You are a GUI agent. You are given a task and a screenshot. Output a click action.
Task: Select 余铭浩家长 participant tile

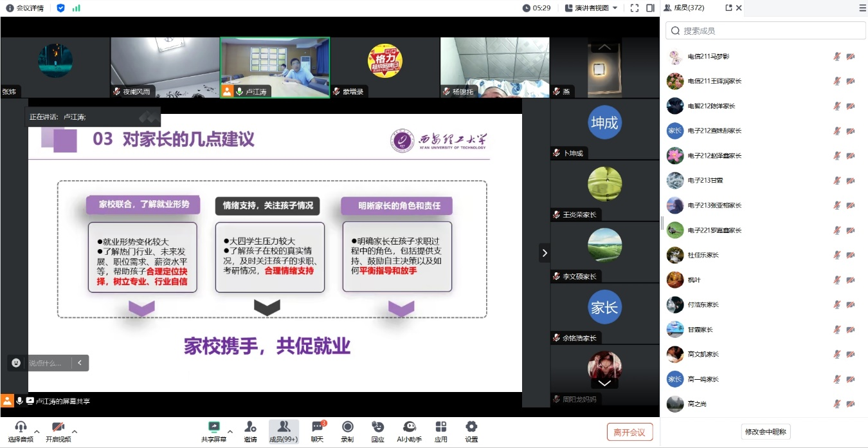point(604,313)
